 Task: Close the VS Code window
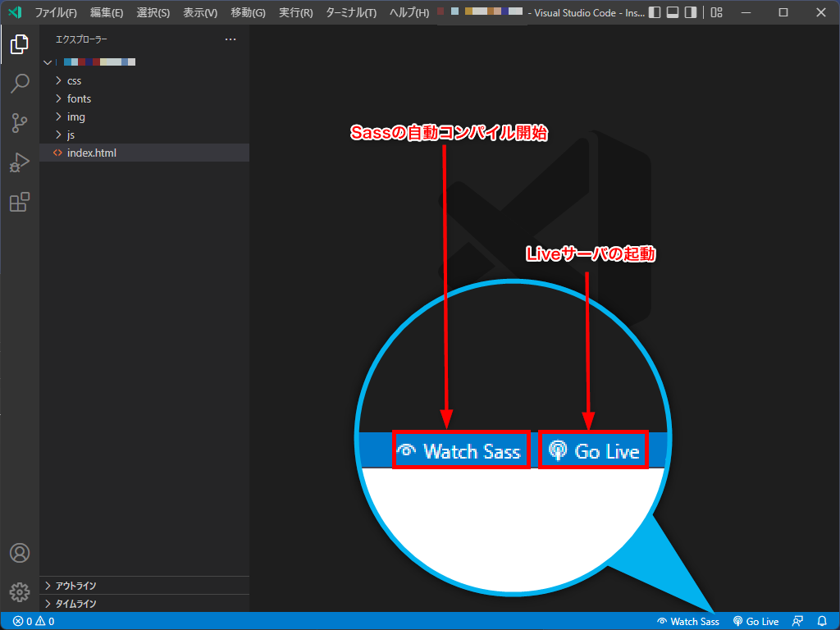tap(820, 12)
